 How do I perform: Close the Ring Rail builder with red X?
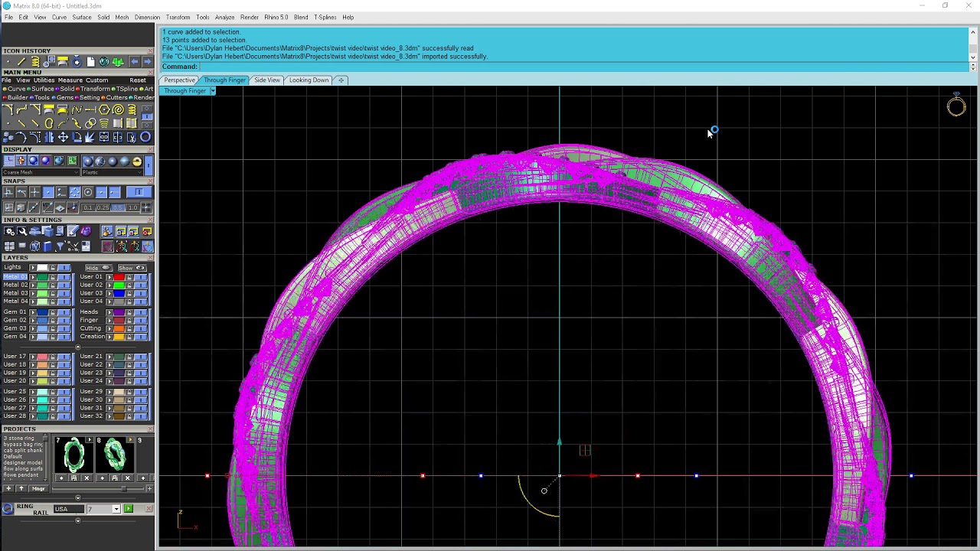[x=149, y=508]
